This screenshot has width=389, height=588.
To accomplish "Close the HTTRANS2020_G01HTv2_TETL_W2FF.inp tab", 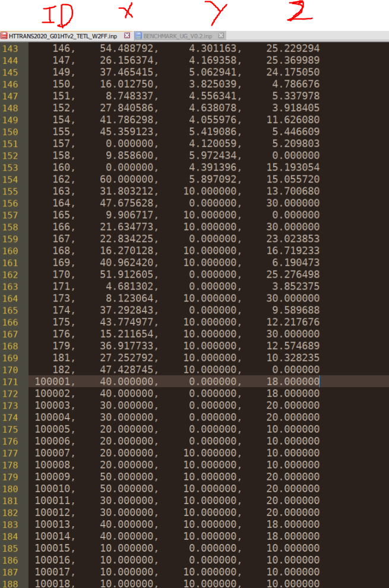I will (x=127, y=36).
